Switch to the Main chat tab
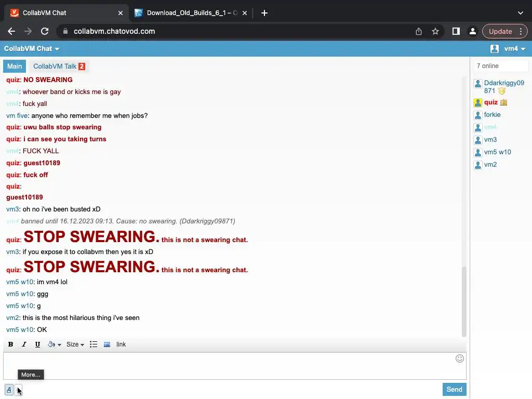Screen dimensions: 532x399 pyautogui.click(x=15, y=66)
